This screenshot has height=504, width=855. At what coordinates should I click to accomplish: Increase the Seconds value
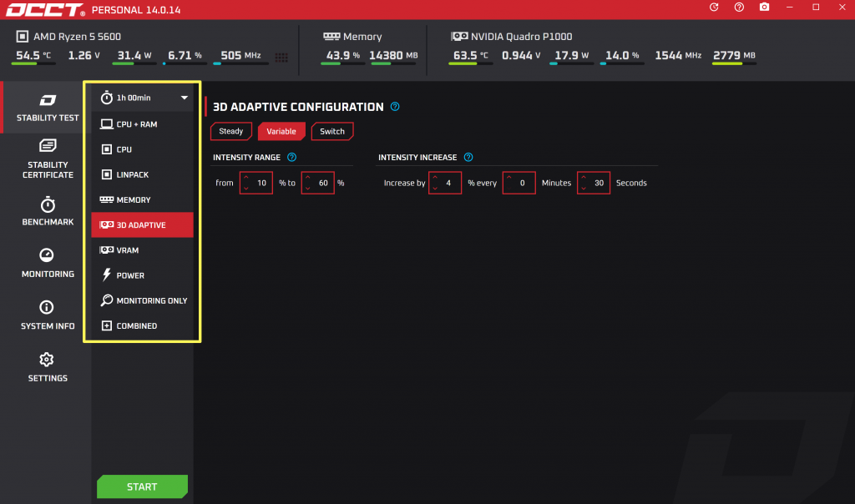point(584,178)
